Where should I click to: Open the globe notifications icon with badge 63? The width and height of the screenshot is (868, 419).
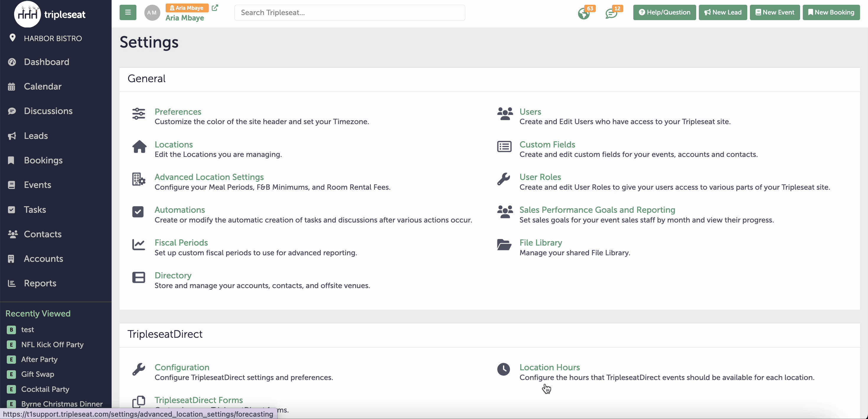[584, 14]
